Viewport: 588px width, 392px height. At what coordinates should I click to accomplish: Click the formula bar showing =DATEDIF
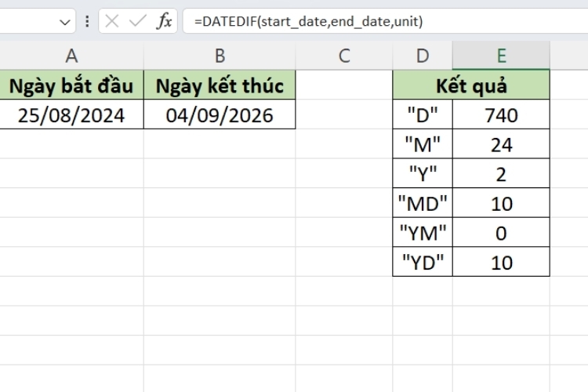click(385, 21)
